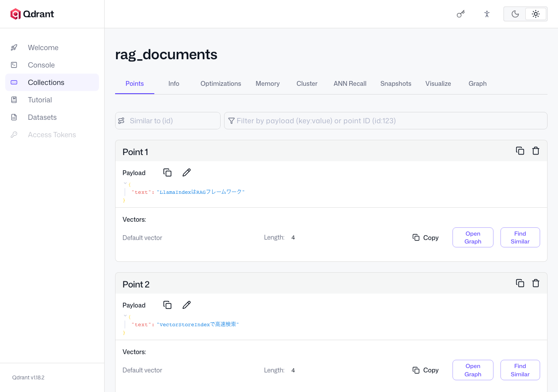Switch to the Info tab
This screenshot has width=558, height=392.
(x=174, y=84)
